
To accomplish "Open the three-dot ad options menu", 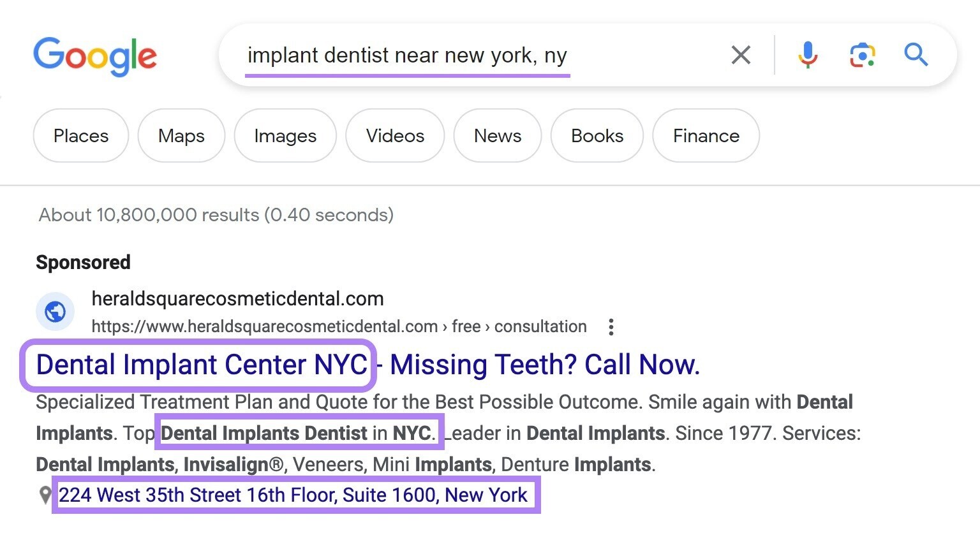I will pyautogui.click(x=611, y=327).
